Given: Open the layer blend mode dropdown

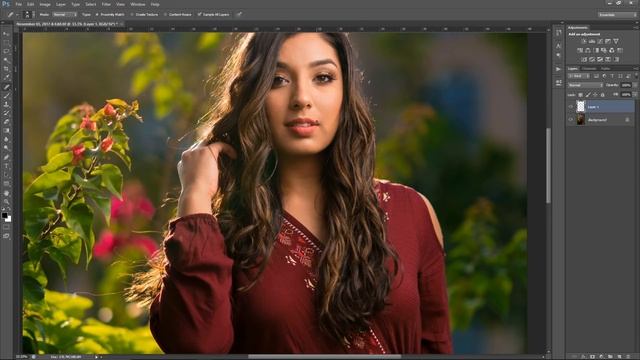Looking at the screenshot, I should pyautogui.click(x=585, y=85).
